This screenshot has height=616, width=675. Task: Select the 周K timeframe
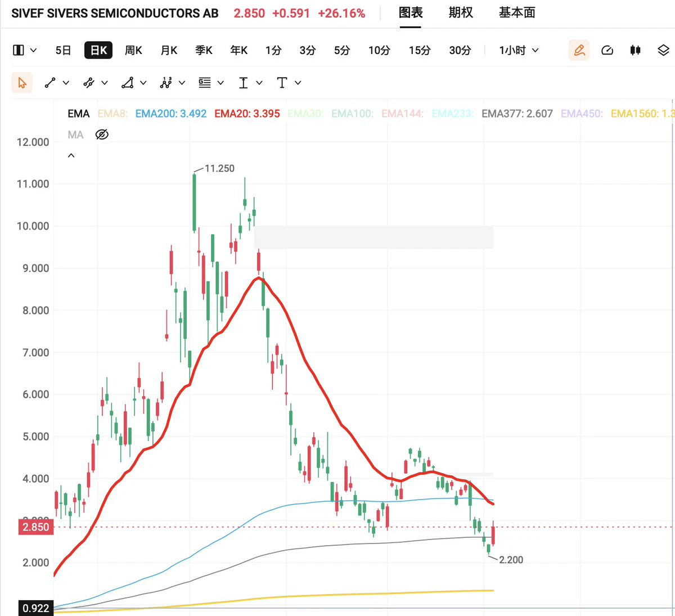(133, 50)
